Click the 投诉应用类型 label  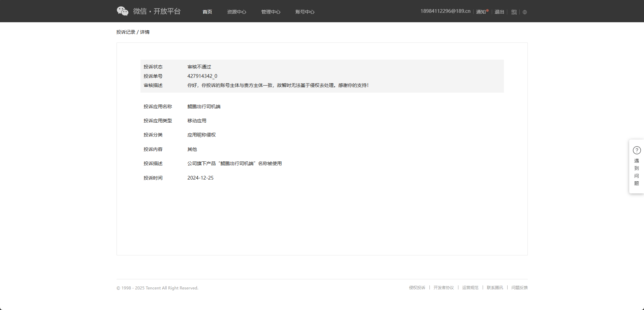click(158, 121)
